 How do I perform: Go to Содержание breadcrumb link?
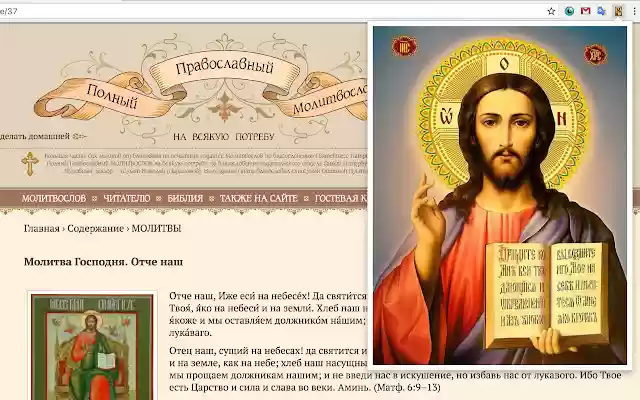coord(96,229)
